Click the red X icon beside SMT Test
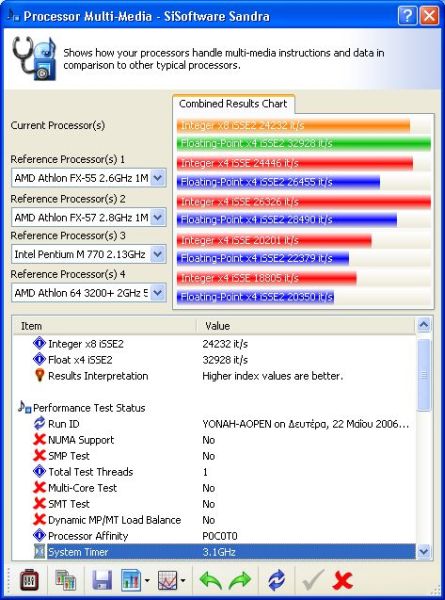This screenshot has width=445, height=600. 39,504
